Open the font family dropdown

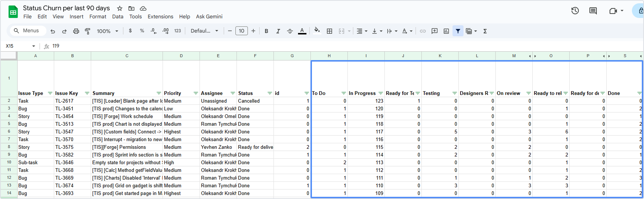[204, 31]
